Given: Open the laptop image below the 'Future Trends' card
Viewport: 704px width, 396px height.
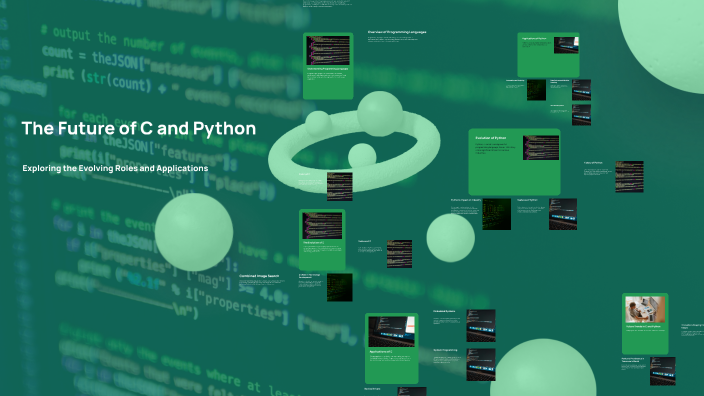Looking at the screenshot, I should (663, 371).
